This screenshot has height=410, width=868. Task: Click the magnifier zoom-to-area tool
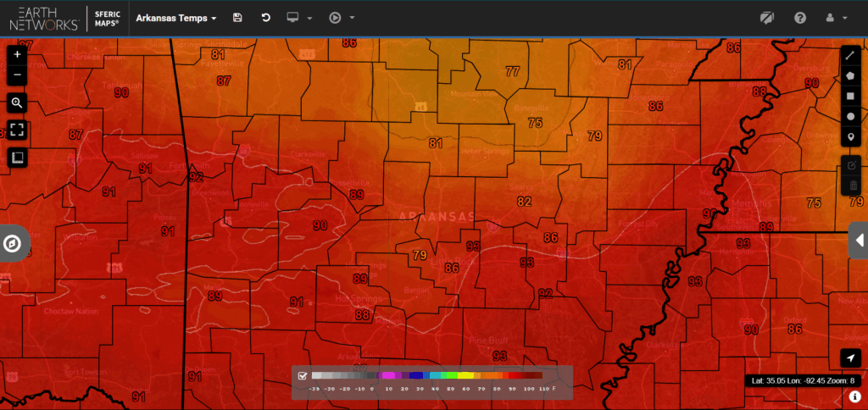coord(17,103)
